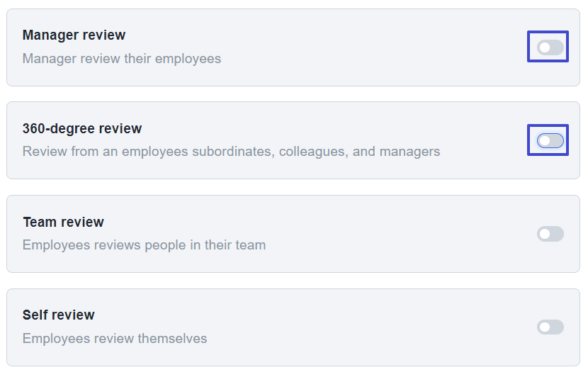
Task: Select the 'Employees review themselves' description
Action: [115, 338]
